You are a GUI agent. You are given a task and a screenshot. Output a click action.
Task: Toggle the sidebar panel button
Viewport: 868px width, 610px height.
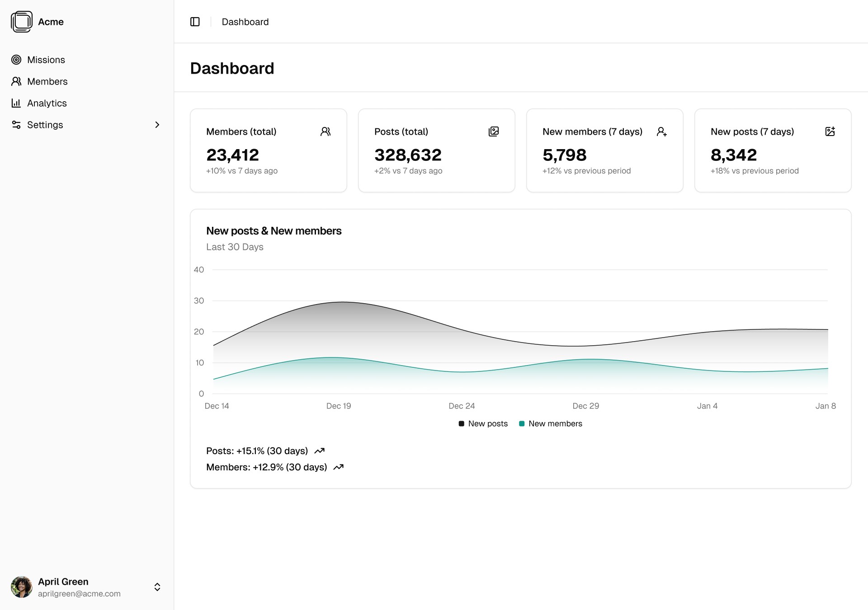195,22
